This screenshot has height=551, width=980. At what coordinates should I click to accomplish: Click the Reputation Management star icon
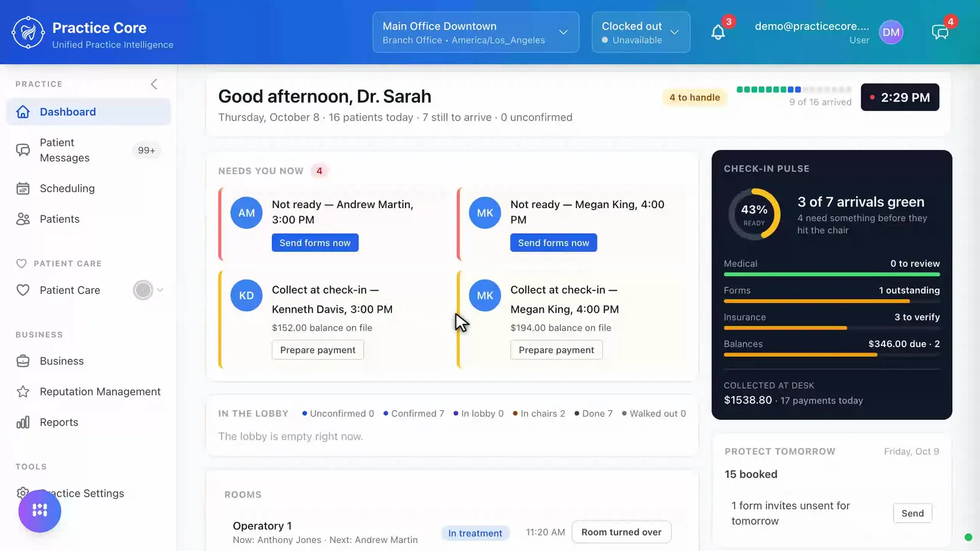pos(23,392)
